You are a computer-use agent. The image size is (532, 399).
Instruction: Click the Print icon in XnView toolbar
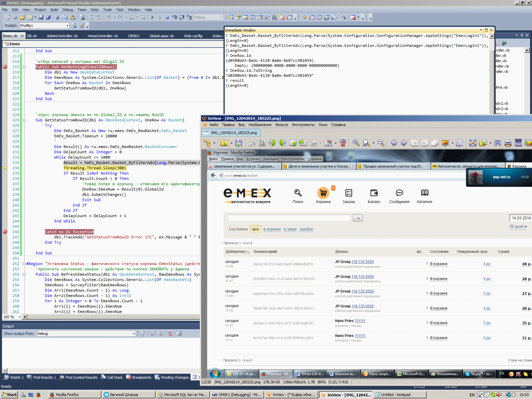(x=508, y=143)
